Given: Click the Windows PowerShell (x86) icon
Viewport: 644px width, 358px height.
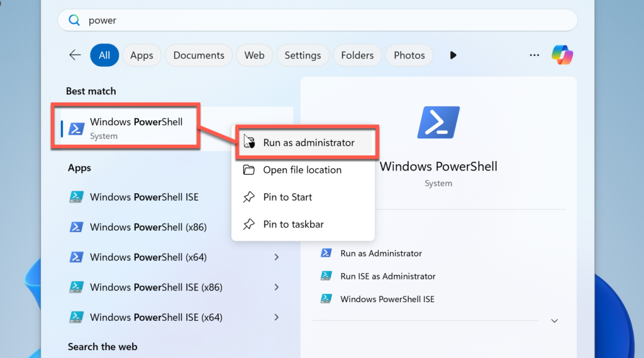Looking at the screenshot, I should [77, 227].
